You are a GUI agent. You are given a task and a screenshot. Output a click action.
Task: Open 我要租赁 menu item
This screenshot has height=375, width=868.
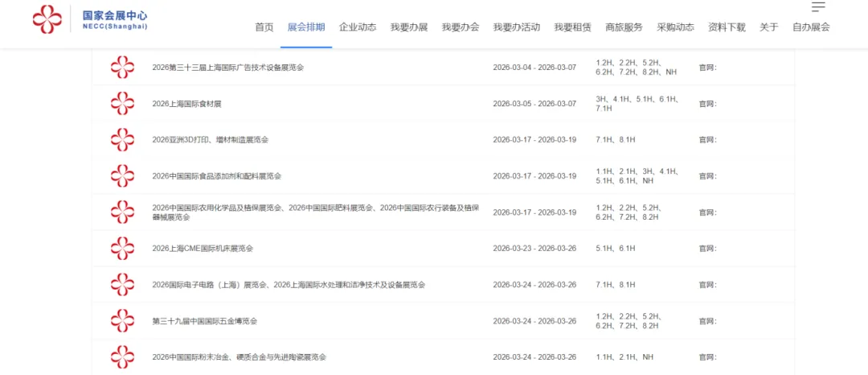[573, 27]
